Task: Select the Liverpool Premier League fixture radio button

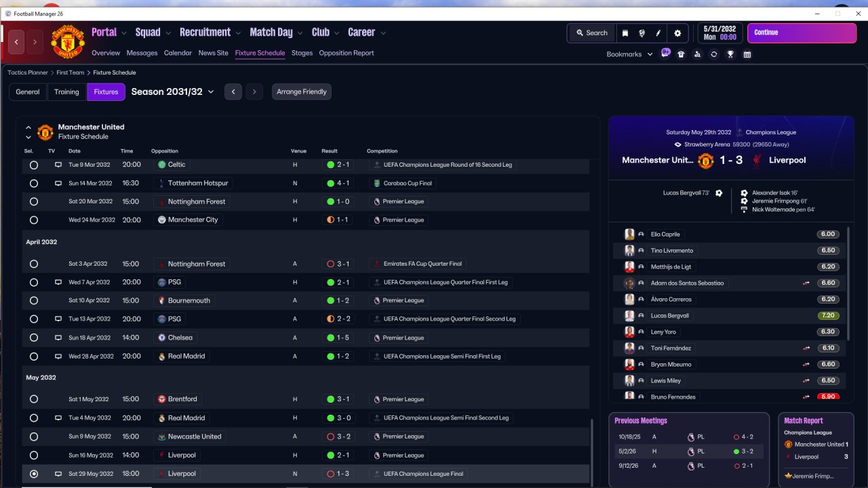Action: pyautogui.click(x=34, y=455)
